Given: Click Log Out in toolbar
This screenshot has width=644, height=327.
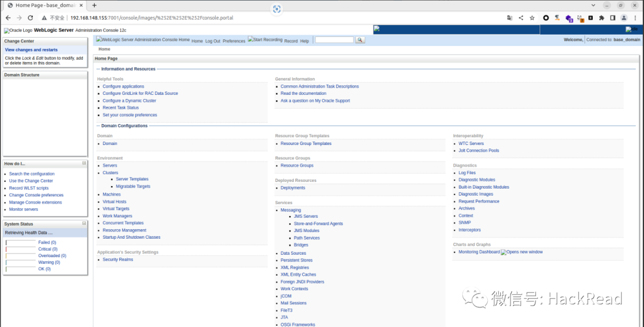Looking at the screenshot, I should (213, 41).
